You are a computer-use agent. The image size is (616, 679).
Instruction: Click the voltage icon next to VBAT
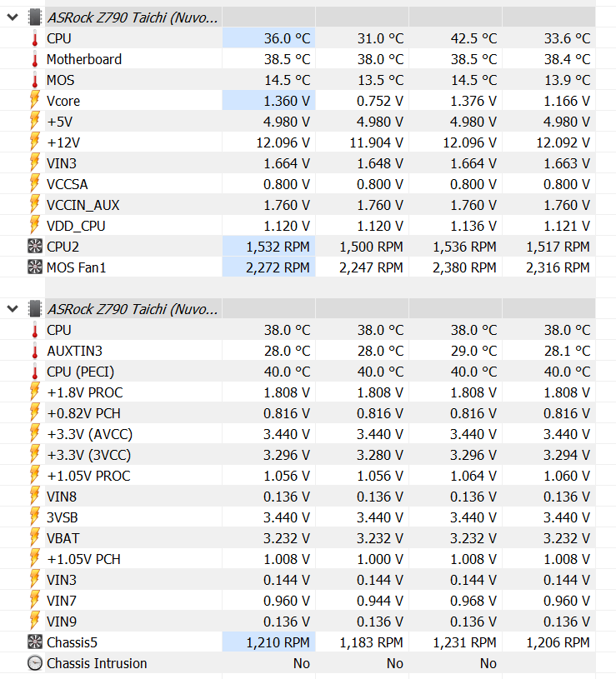point(35,537)
